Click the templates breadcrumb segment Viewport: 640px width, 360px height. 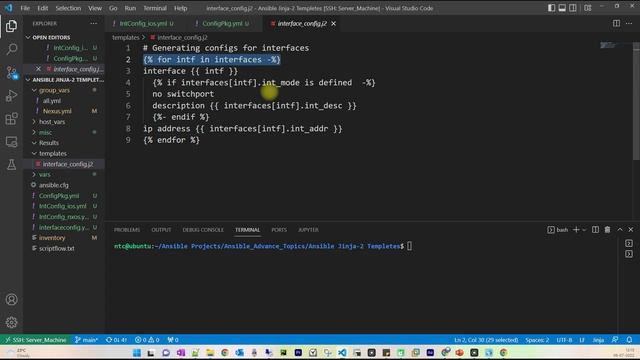[126, 37]
